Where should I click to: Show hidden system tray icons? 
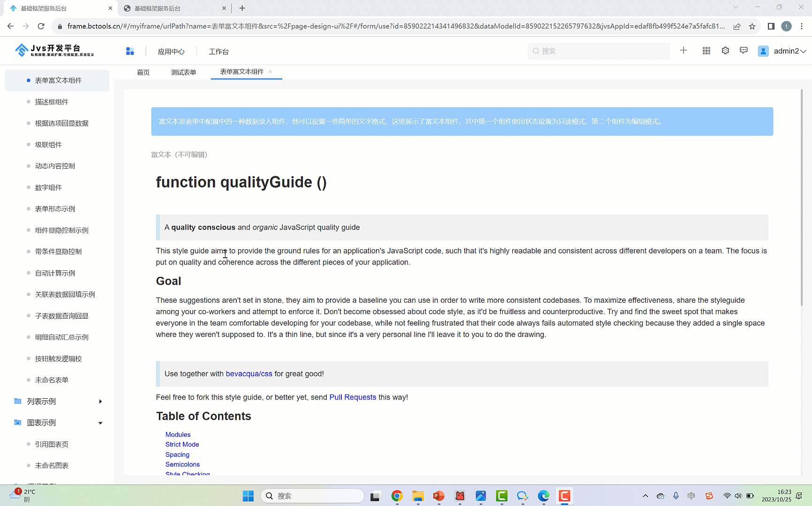(646, 496)
